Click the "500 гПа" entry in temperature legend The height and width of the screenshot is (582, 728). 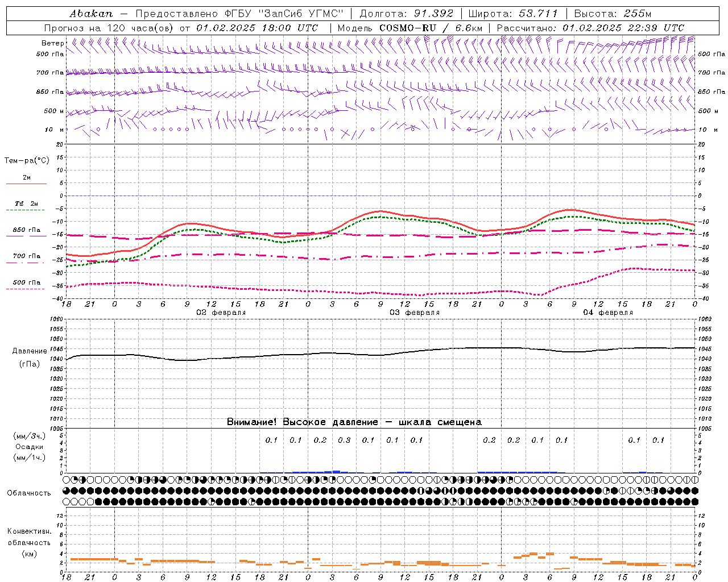[27, 282]
